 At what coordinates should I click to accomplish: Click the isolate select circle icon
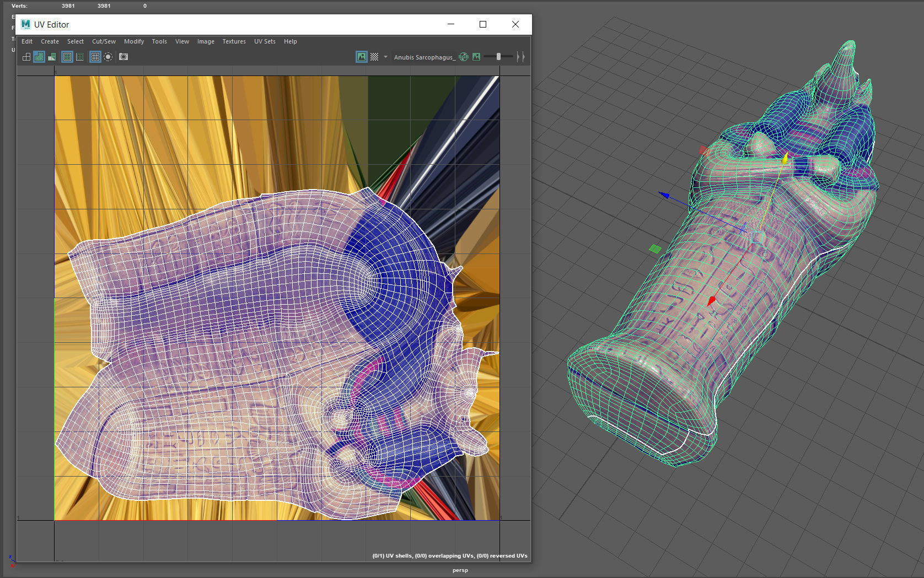tap(108, 57)
